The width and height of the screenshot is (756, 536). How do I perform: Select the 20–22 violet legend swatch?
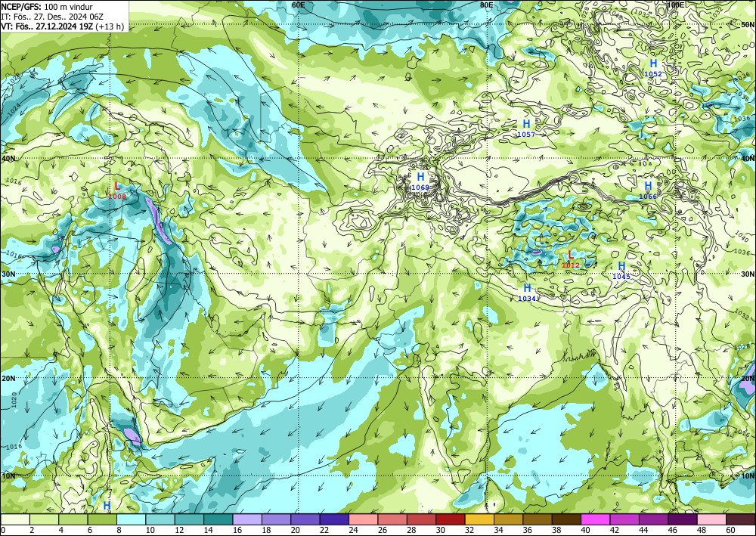click(305, 519)
